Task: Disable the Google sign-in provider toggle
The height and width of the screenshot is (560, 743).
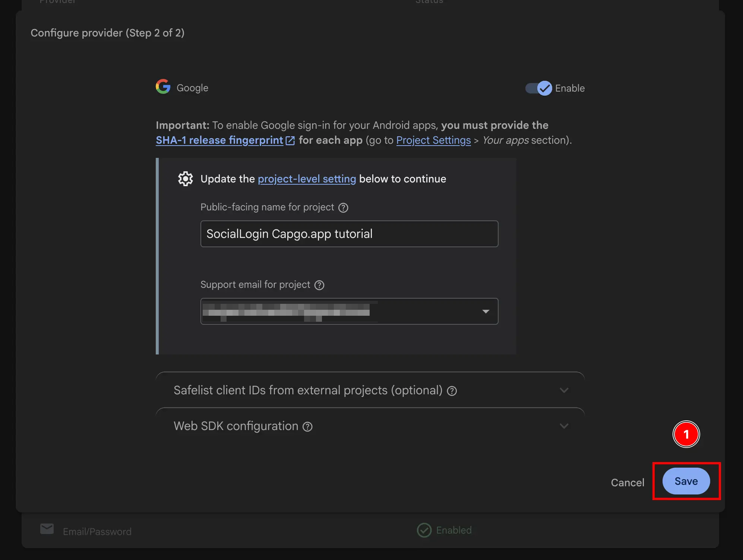Action: pos(538,88)
